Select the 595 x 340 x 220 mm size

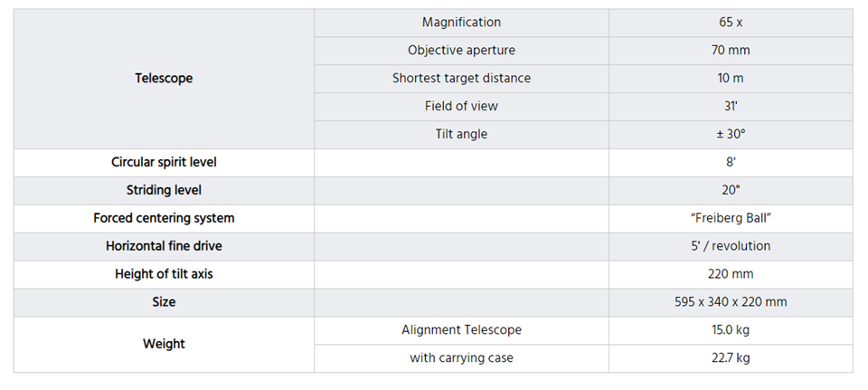pos(731,302)
